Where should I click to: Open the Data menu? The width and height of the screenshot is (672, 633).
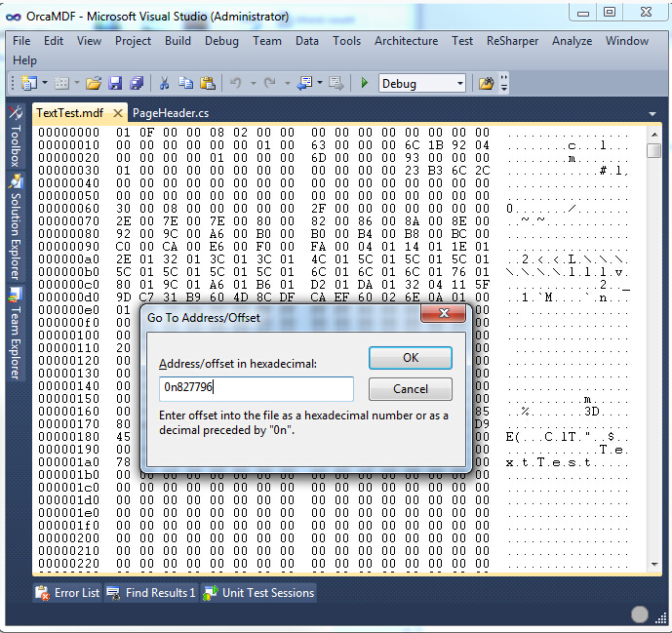307,41
